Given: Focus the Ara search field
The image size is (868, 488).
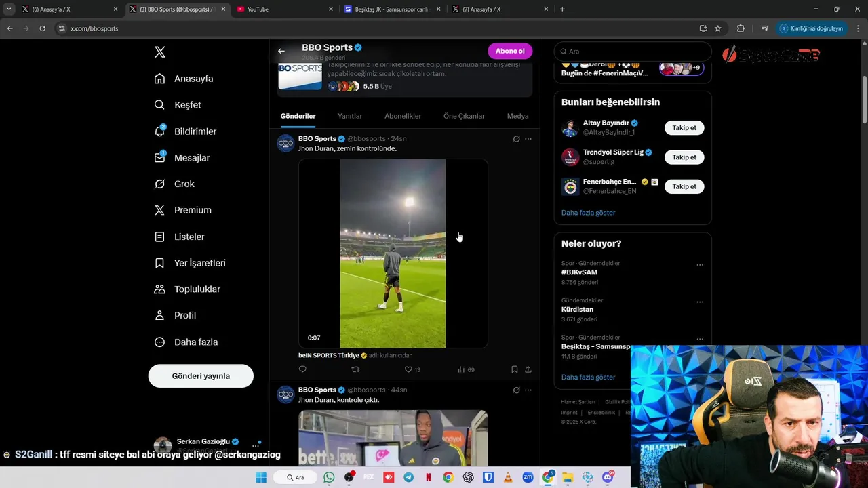Looking at the screenshot, I should pos(633,52).
